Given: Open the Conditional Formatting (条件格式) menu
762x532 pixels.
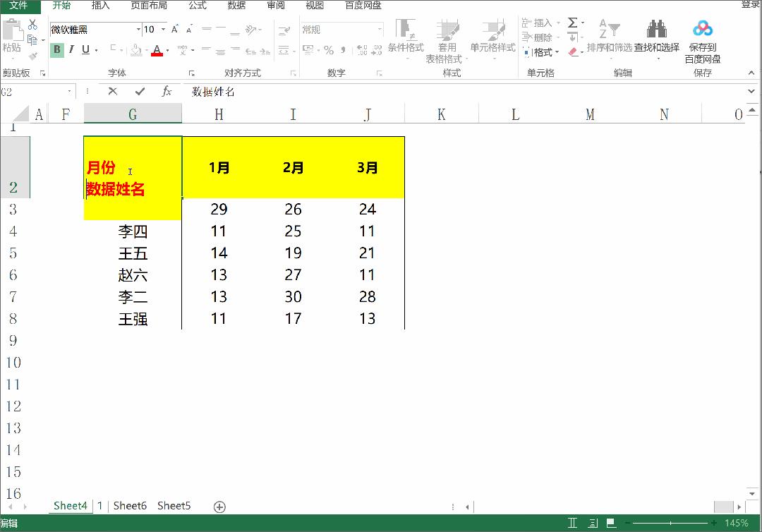Looking at the screenshot, I should [406, 39].
